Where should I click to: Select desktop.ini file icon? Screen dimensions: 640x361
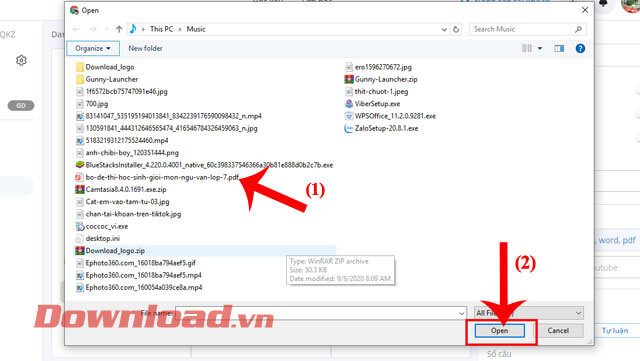coord(80,238)
